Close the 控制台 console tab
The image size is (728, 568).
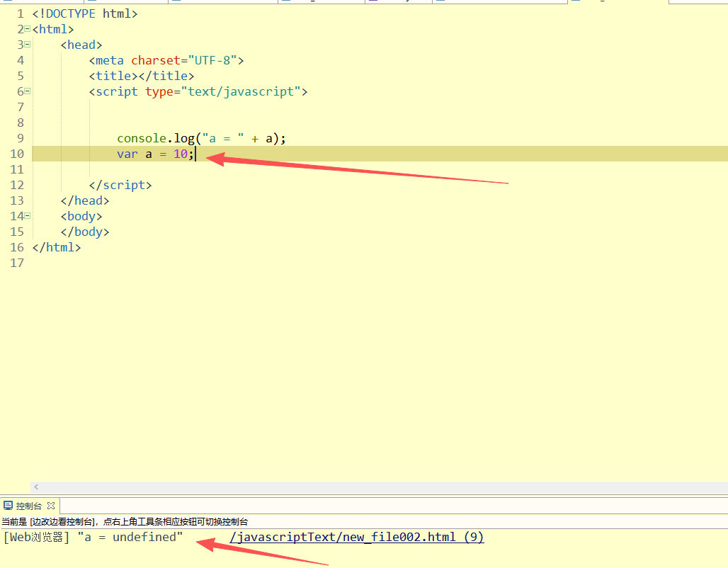tap(51, 506)
